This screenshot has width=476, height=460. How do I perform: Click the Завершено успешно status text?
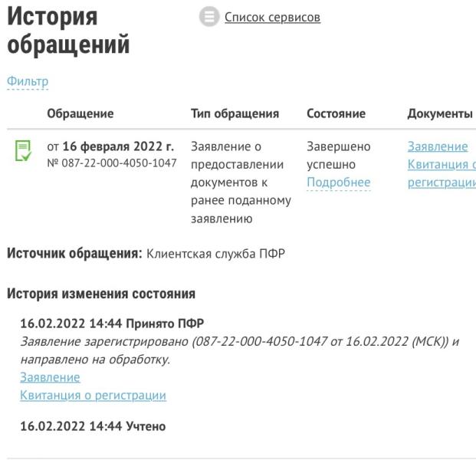click(339, 156)
